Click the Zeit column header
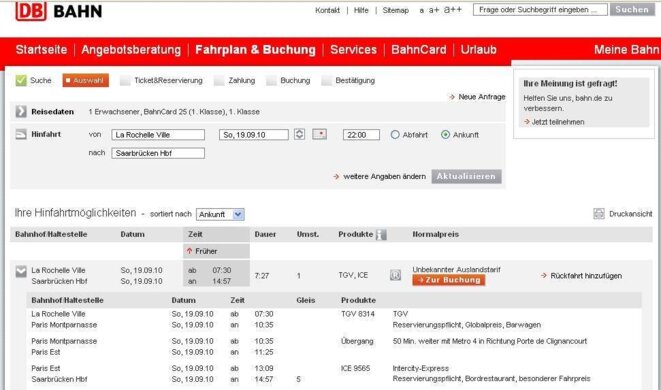 (x=195, y=234)
